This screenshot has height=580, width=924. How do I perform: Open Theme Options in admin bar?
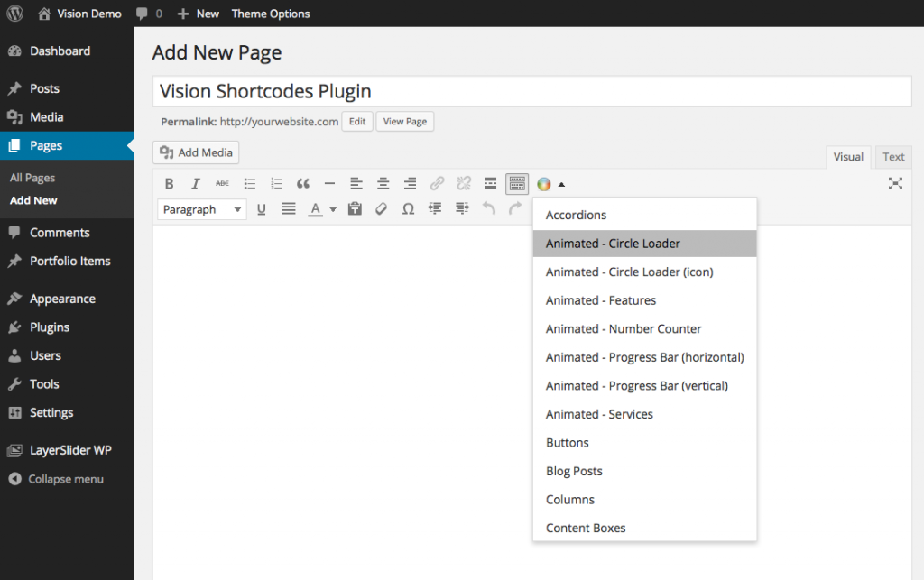click(271, 14)
